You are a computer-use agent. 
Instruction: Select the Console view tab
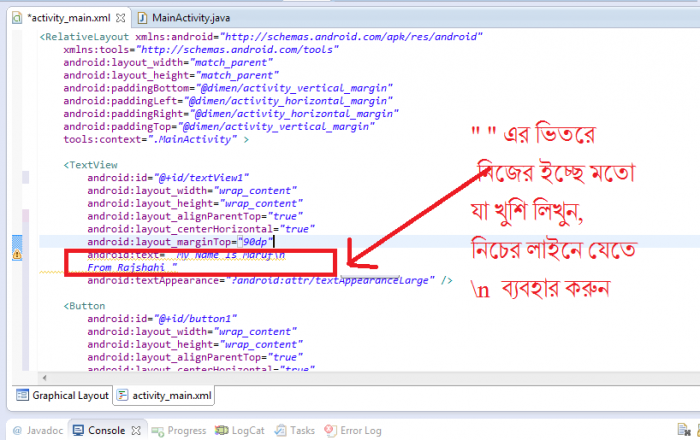(x=106, y=431)
